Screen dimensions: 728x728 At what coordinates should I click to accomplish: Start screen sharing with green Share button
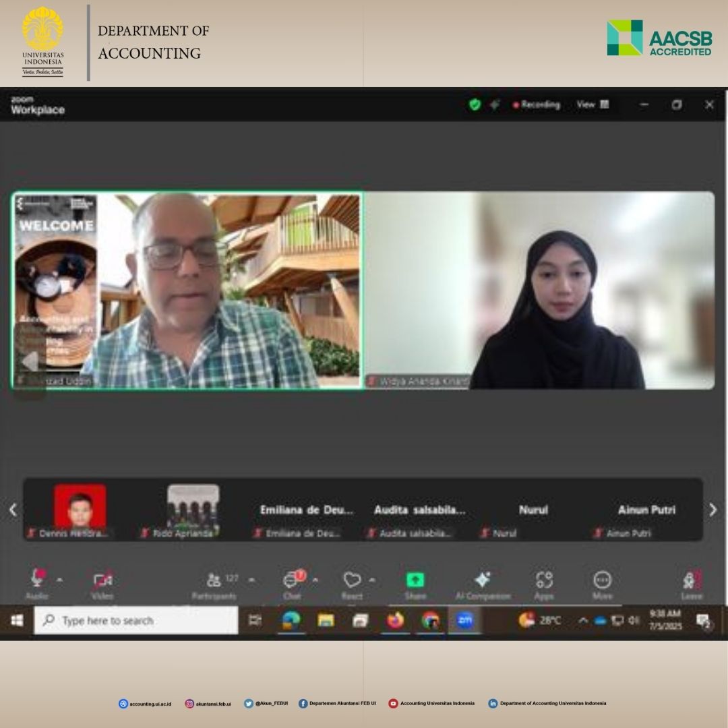coord(415,580)
